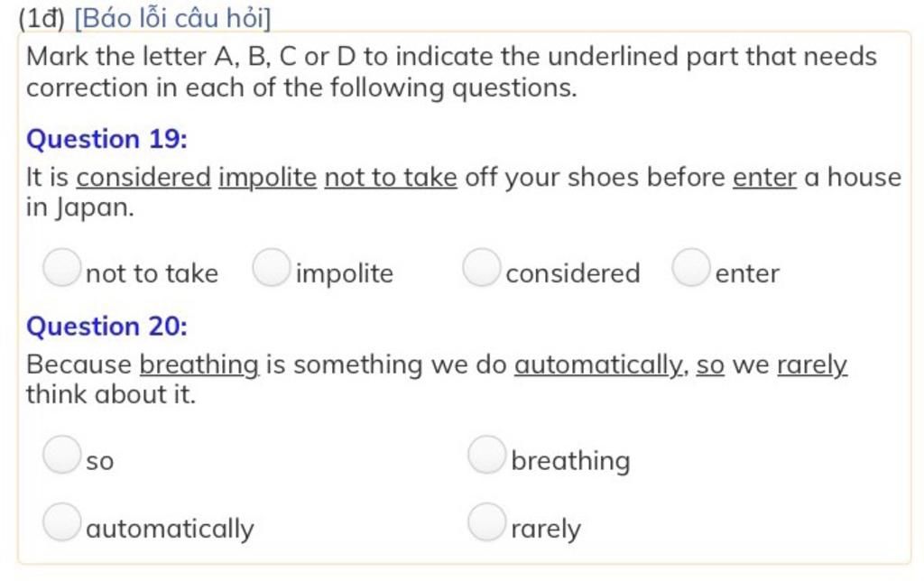Click underlined 'not to take' in the sentence

(x=391, y=178)
